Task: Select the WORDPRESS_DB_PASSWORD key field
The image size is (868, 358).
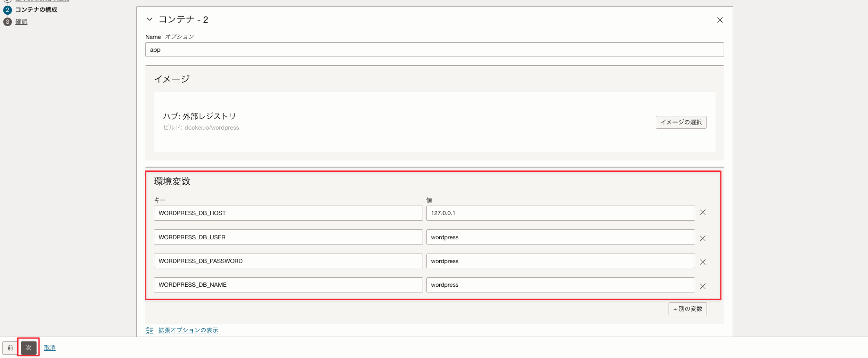Action: coord(288,261)
